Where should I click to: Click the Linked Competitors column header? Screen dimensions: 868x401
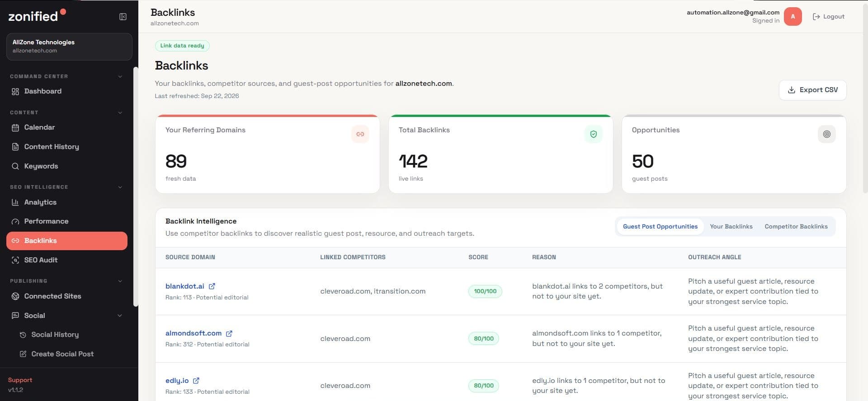353,257
